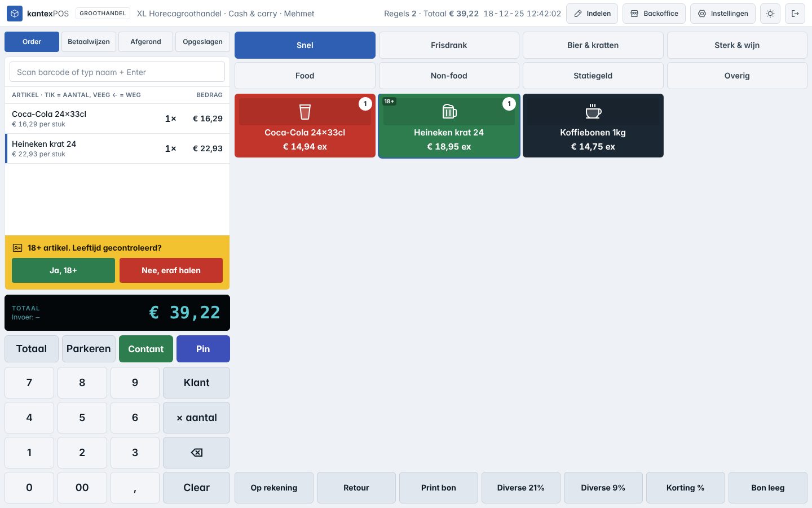Viewport: 812px width, 508px height.
Task: Select the Overig category
Action: [x=737, y=76]
